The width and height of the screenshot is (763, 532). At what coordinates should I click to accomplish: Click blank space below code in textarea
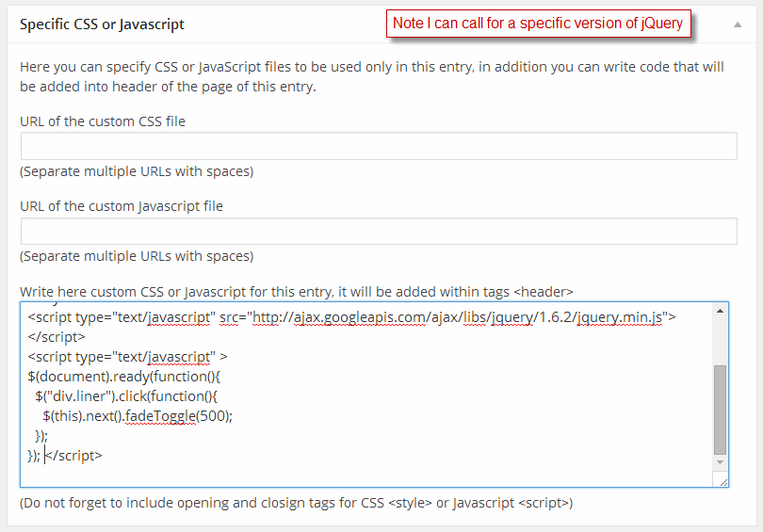point(365,476)
